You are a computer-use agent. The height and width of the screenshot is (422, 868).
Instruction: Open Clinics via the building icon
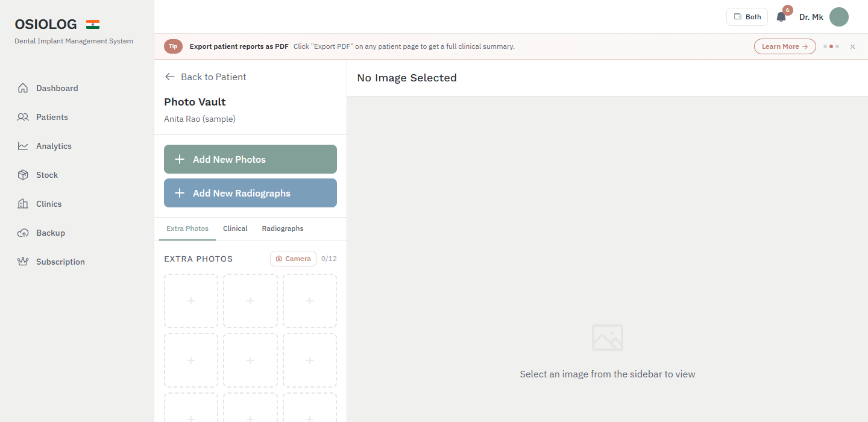coord(23,204)
